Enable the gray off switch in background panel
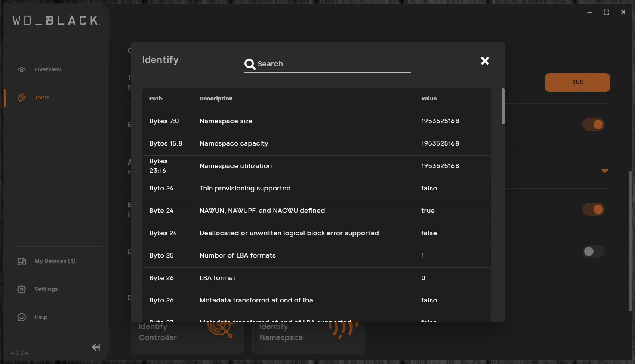 tap(593, 252)
